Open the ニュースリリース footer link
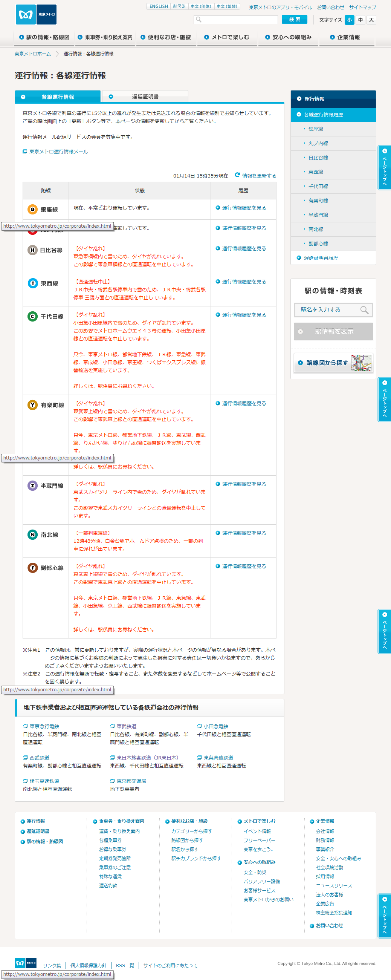Image resolution: width=391 pixels, height=980 pixels. tap(334, 885)
